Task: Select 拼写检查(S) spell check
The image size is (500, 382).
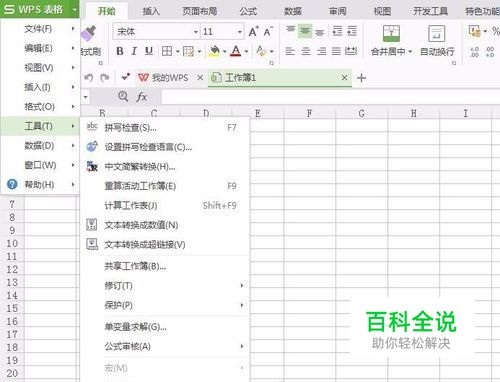Action: [x=165, y=128]
